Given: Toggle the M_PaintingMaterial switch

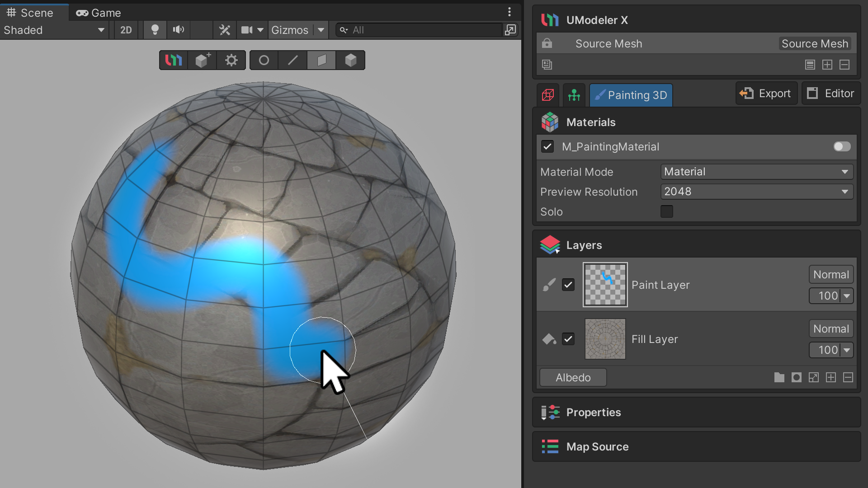Looking at the screenshot, I should [x=842, y=146].
